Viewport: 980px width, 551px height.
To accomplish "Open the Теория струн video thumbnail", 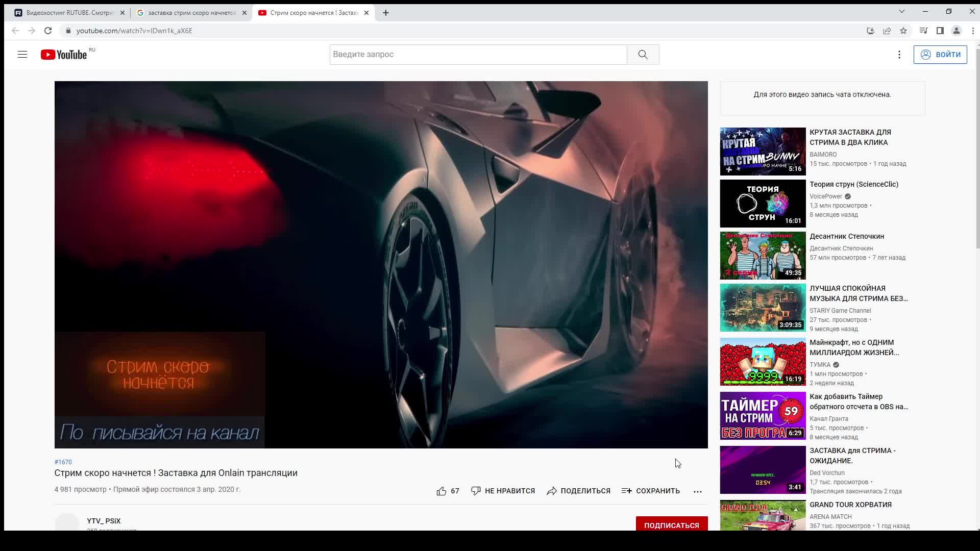I will [x=763, y=204].
